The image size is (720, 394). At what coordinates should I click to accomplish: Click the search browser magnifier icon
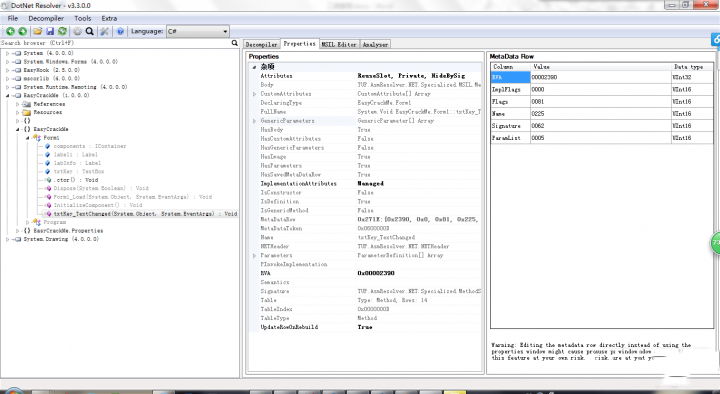click(235, 43)
